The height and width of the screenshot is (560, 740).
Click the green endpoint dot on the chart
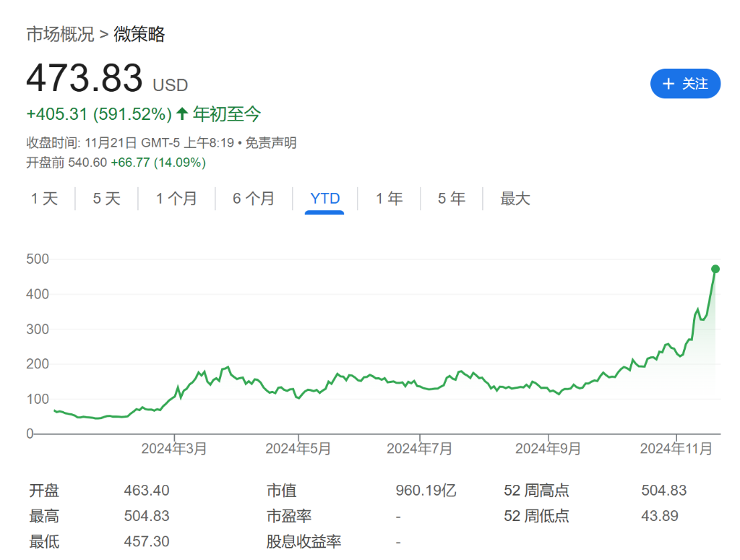715,269
